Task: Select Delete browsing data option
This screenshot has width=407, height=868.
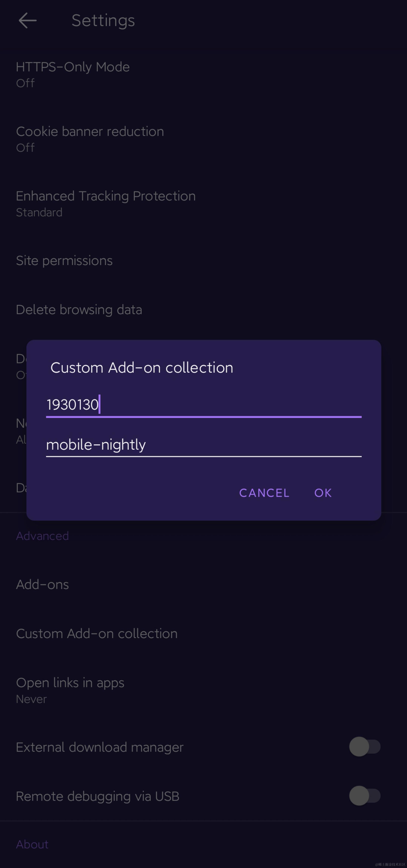Action: tap(79, 309)
